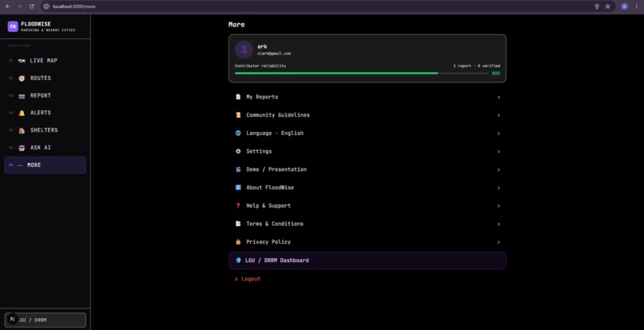
Task: Click the user avatar icon
Action: (244, 50)
